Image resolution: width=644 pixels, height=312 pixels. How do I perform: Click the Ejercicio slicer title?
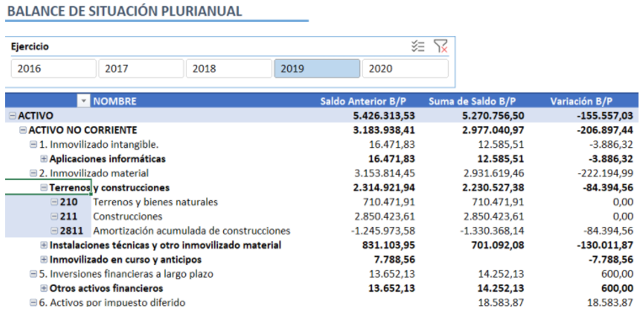click(x=29, y=46)
